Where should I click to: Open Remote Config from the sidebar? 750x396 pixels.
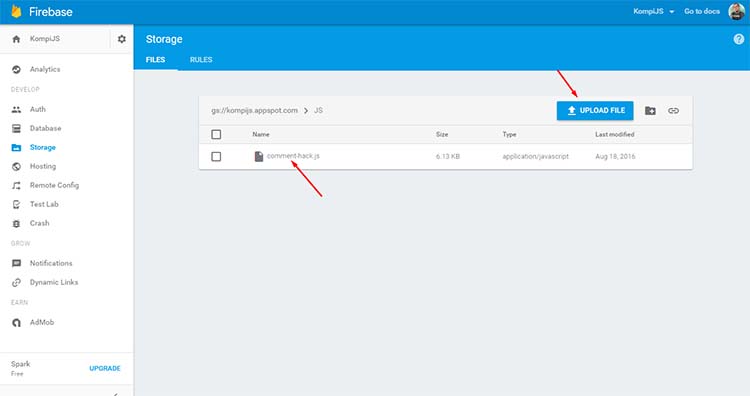click(x=55, y=185)
